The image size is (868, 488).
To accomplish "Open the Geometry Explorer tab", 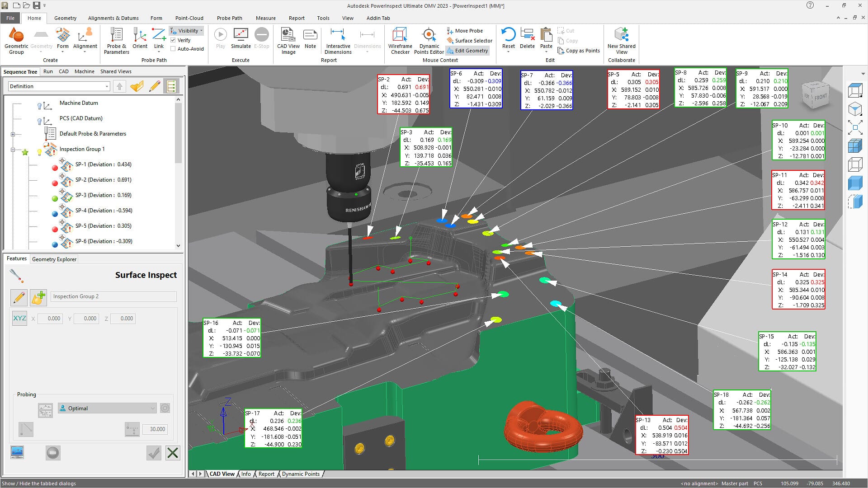I will pos(54,259).
